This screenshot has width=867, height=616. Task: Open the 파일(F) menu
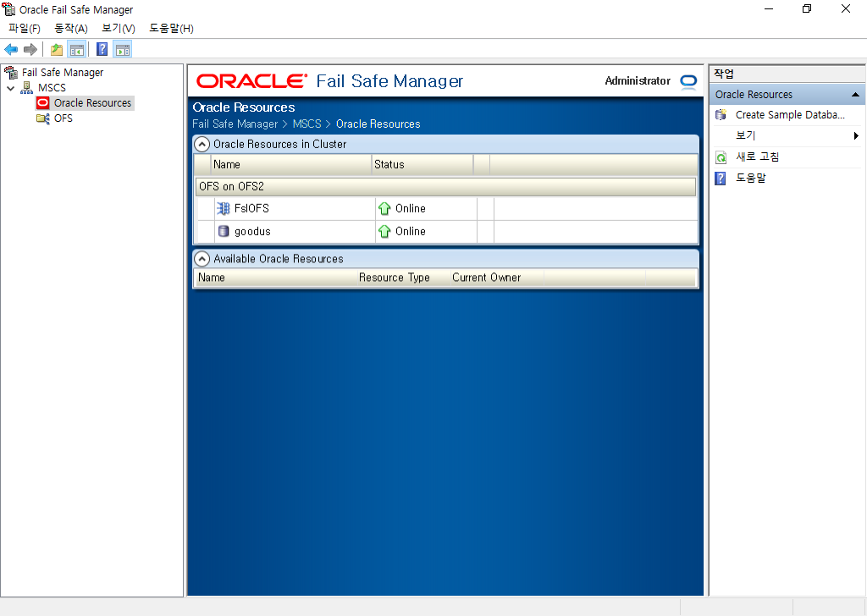[x=25, y=28]
